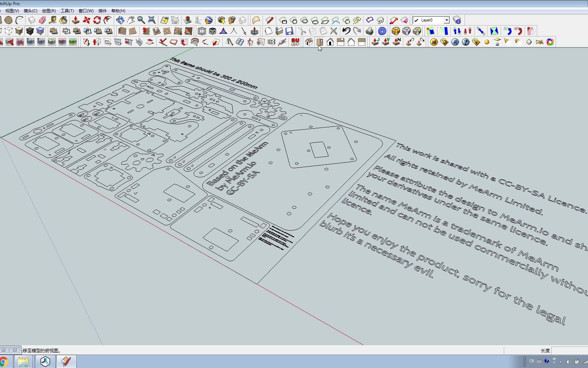Select the Arc drawing tool
Screen dimensions: 588x368
coord(19,20)
